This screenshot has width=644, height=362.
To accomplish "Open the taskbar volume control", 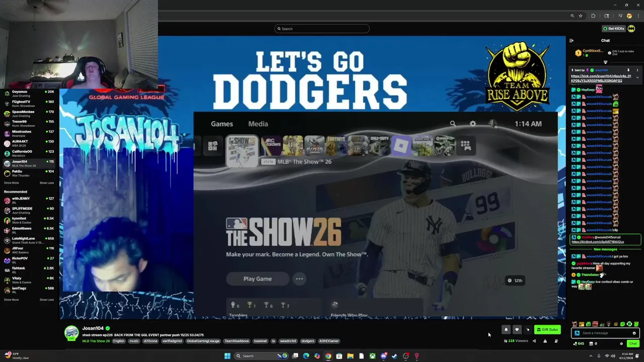I will point(613,356).
